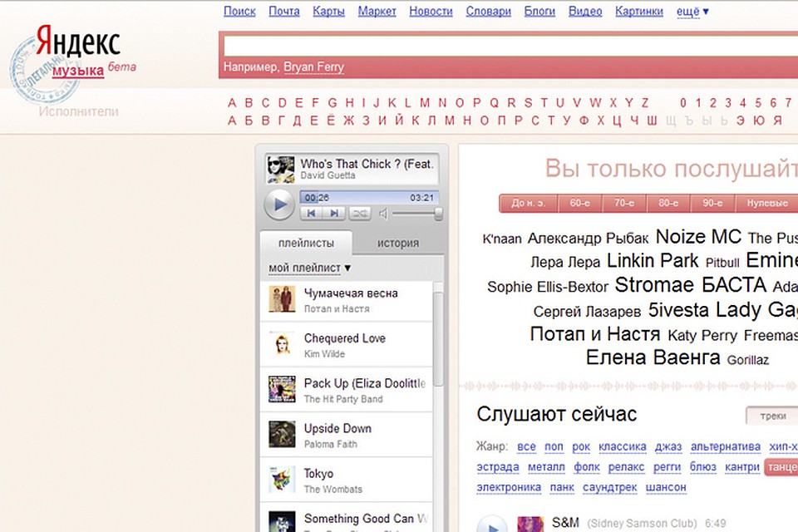Select the 70-е era tab
The width and height of the screenshot is (798, 532).
pos(624,203)
